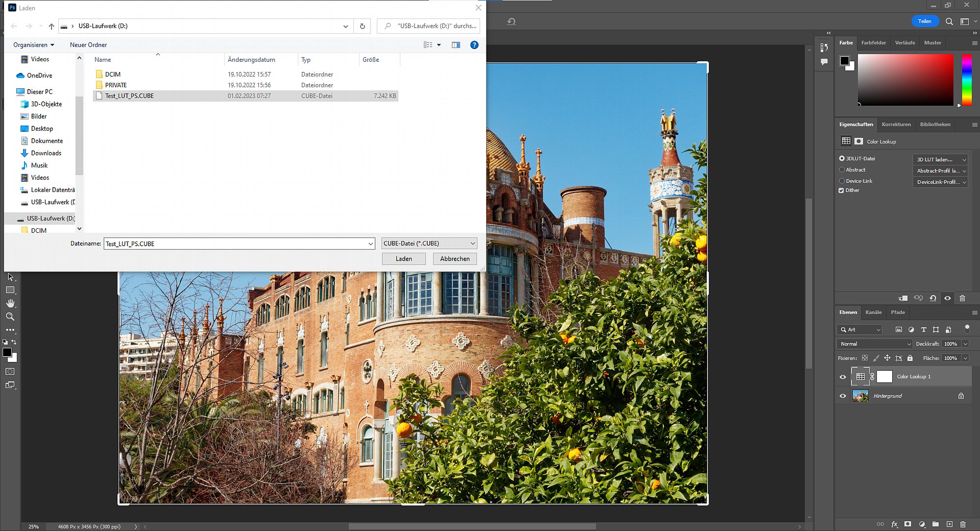980x531 pixels.
Task: Click the Abbrechen button
Action: (455, 259)
